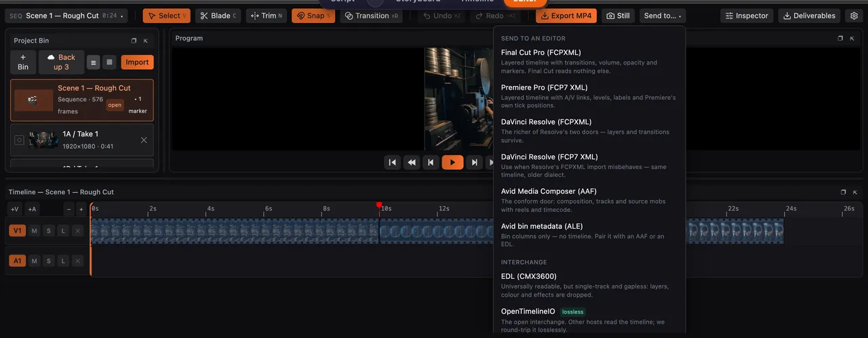This screenshot has width=868, height=338.
Task: Choose DaVinci Resolve (FCP7 XML) option
Action: coord(589,165)
